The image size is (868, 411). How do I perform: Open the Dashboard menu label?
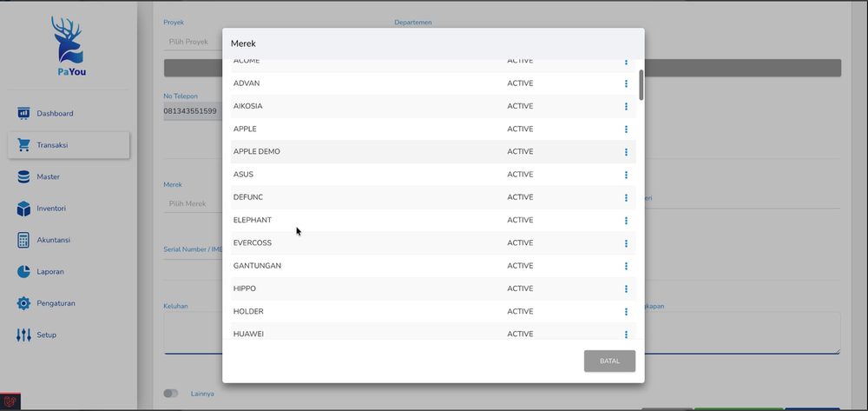click(55, 114)
